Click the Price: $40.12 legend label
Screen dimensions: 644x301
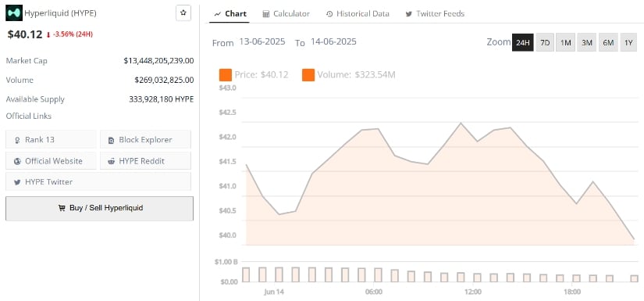262,75
